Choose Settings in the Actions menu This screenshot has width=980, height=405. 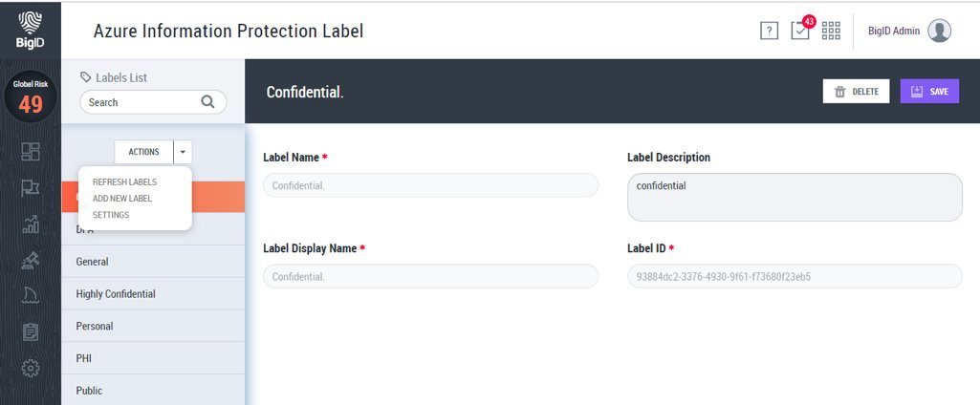(x=111, y=215)
